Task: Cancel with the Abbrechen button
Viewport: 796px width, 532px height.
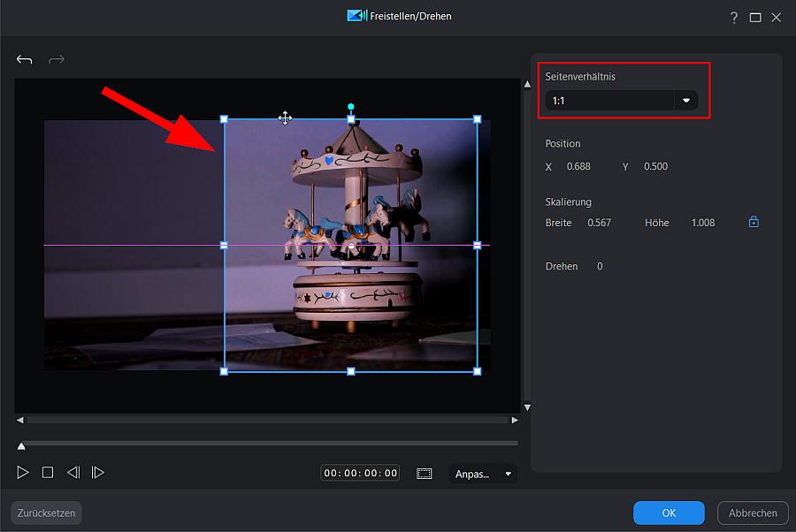Action: coord(753,513)
